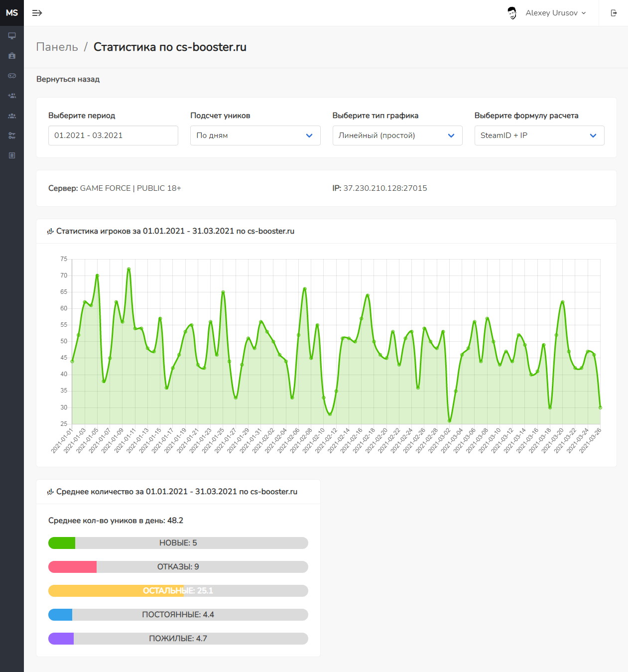Open the ID badge sidebar icon
628x672 pixels.
[x=12, y=56]
